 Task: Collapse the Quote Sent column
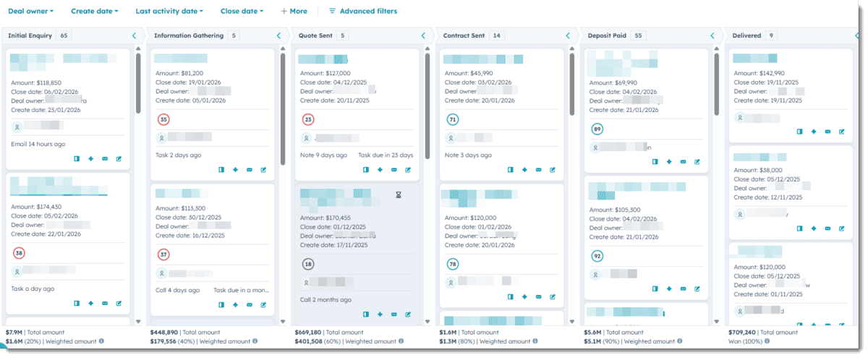424,35
